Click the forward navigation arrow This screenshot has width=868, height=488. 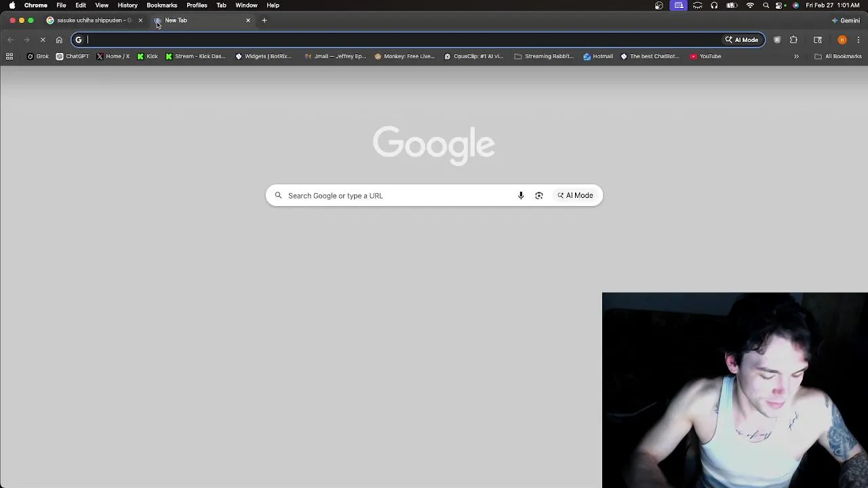(26, 40)
